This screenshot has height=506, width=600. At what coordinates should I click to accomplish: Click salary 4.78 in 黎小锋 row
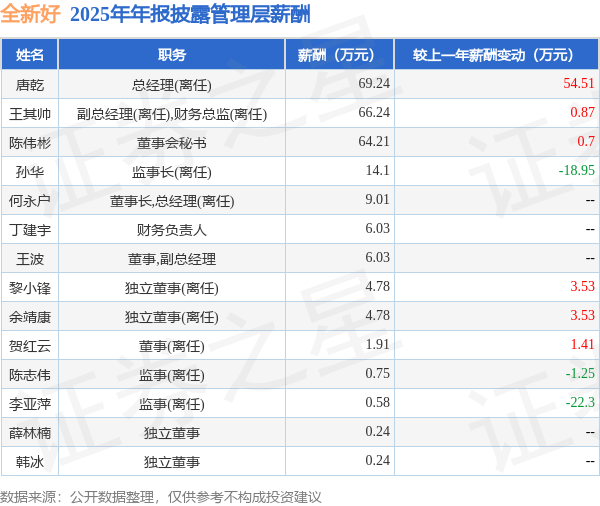click(x=377, y=286)
